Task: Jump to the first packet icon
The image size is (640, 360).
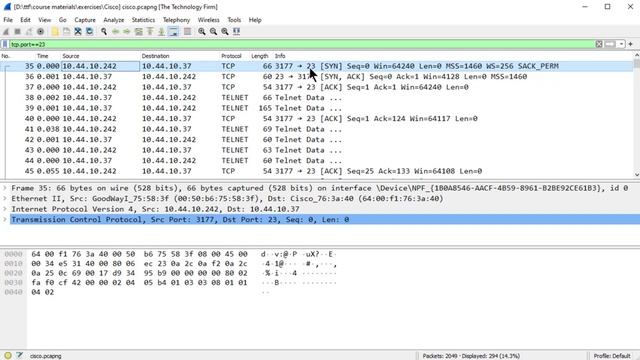Action: (x=150, y=31)
